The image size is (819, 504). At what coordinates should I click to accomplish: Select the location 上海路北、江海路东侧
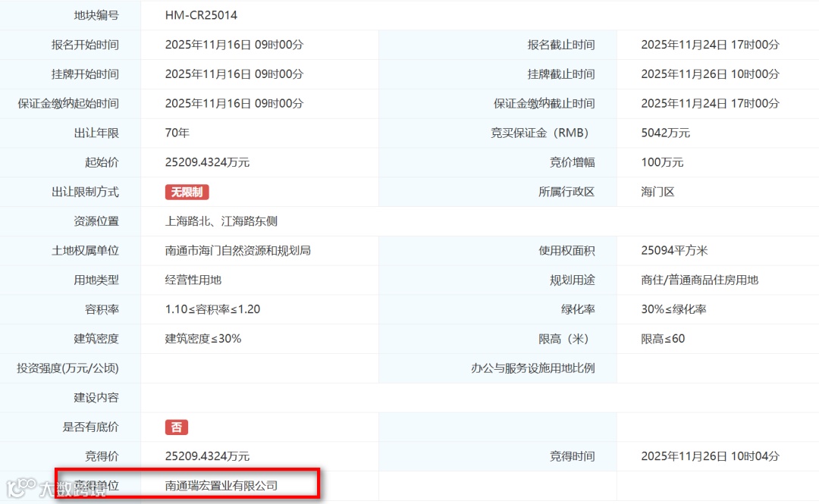(221, 221)
